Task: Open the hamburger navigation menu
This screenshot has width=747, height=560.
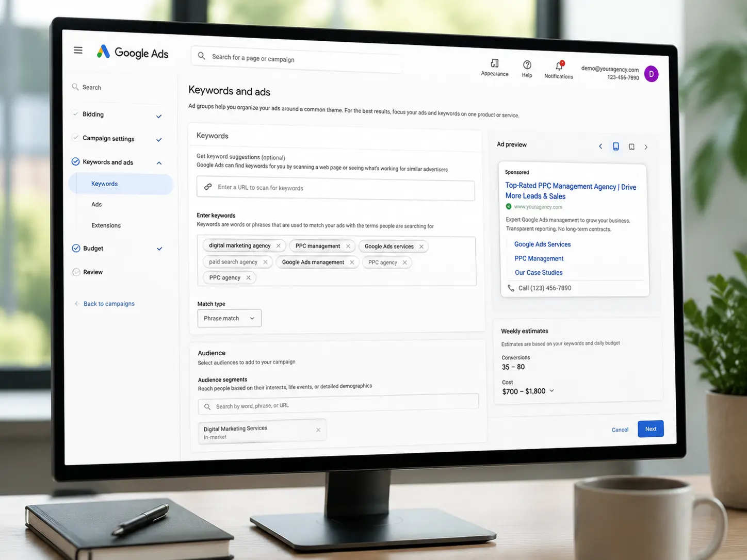Action: [x=78, y=50]
